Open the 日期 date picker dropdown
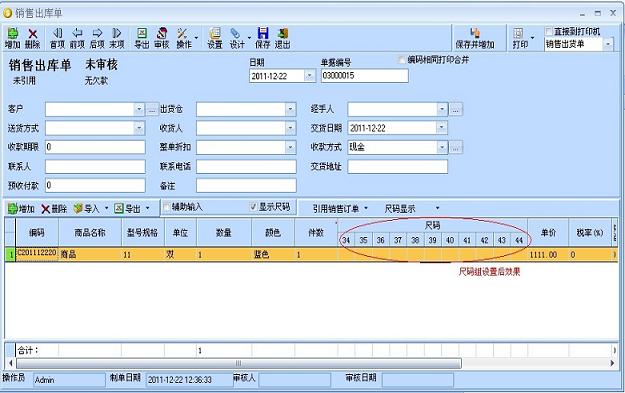Screen dimensions: 625x393 tap(310, 76)
